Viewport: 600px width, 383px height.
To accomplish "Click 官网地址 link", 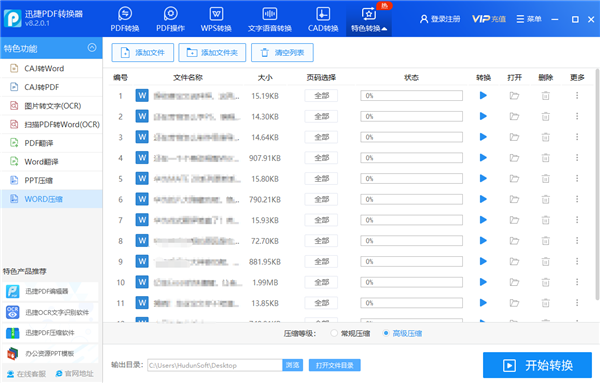I will (x=75, y=374).
